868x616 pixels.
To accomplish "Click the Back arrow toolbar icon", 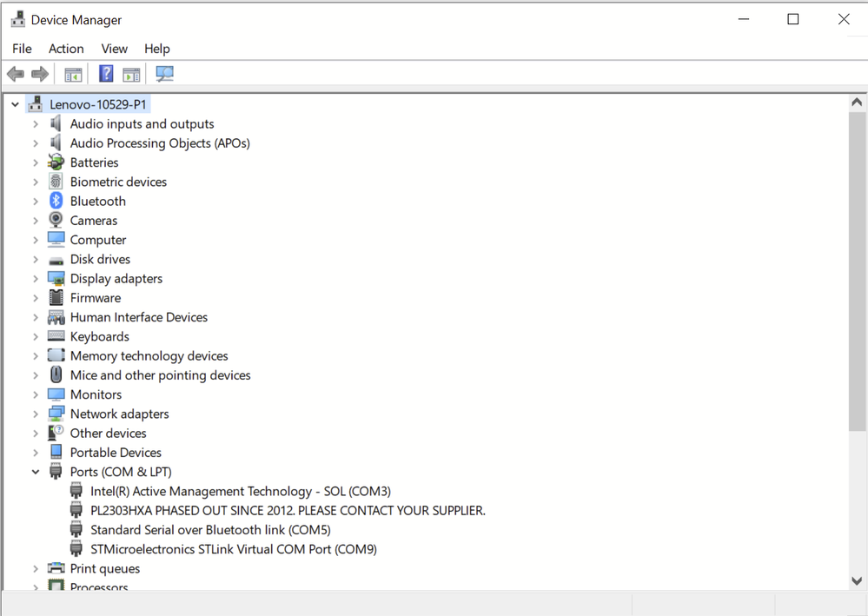I will pos(16,74).
